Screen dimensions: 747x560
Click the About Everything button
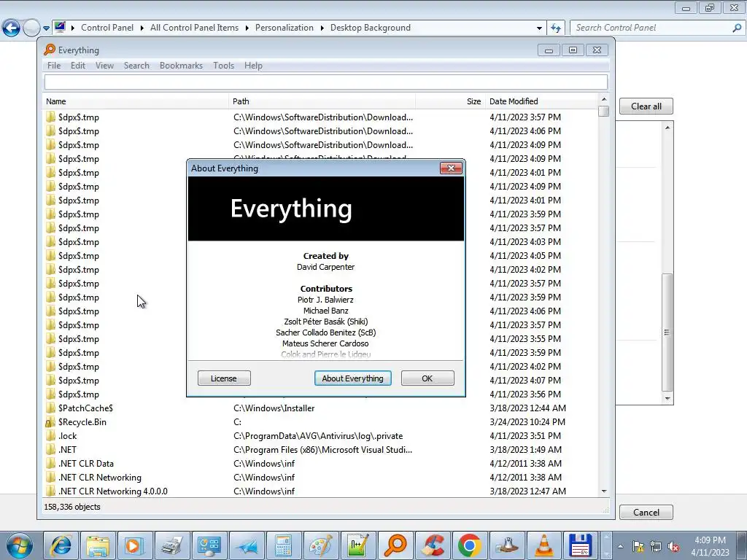point(352,378)
